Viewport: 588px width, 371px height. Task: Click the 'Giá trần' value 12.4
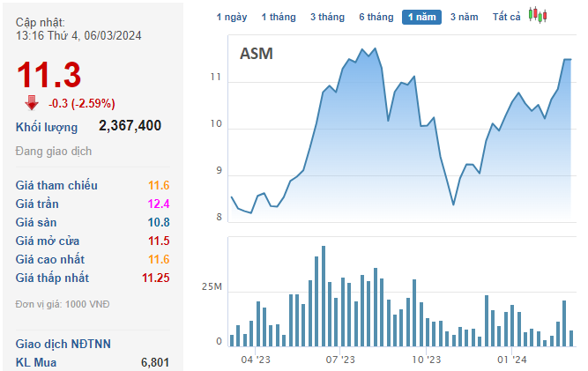click(x=159, y=204)
